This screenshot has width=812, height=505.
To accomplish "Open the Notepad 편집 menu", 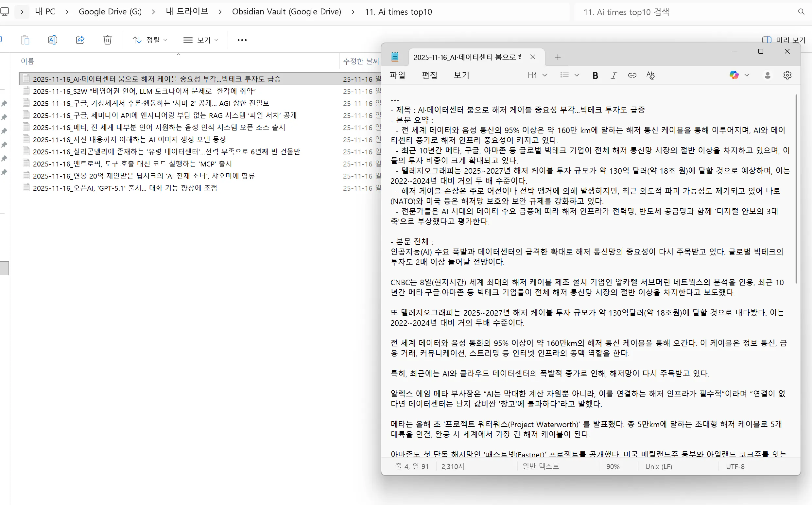I will 429,75.
